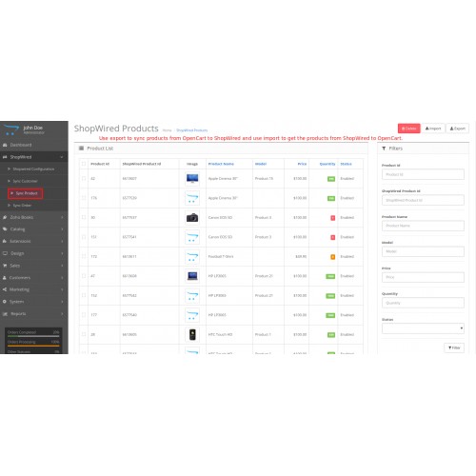Expand the Customers menu chevron

click(x=62, y=278)
